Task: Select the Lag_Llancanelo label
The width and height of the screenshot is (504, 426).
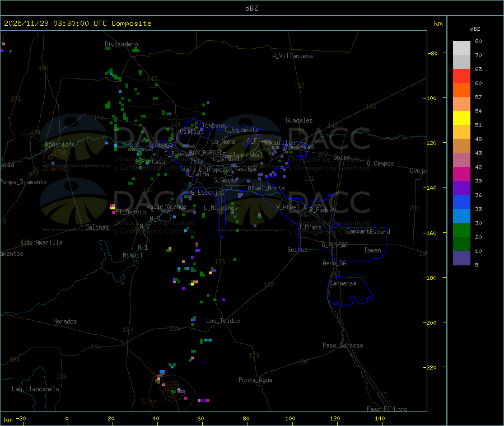Action: [35, 388]
